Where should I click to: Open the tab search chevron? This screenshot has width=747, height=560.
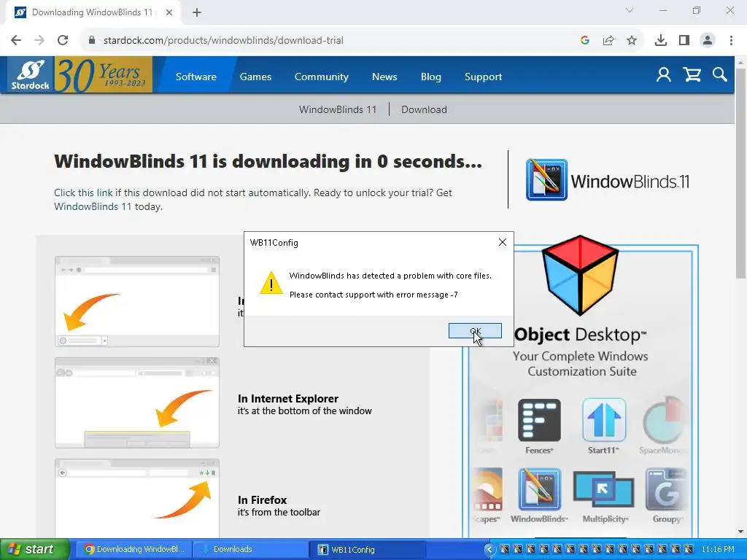(629, 10)
